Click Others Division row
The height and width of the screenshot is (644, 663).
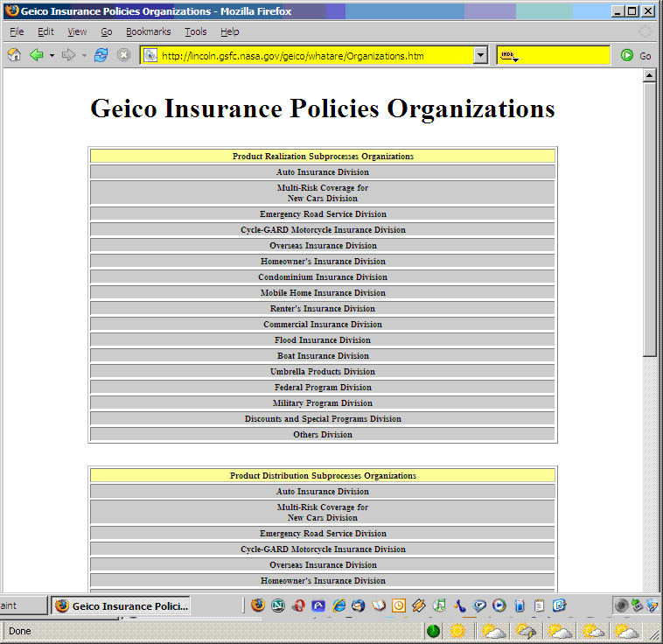click(x=323, y=434)
